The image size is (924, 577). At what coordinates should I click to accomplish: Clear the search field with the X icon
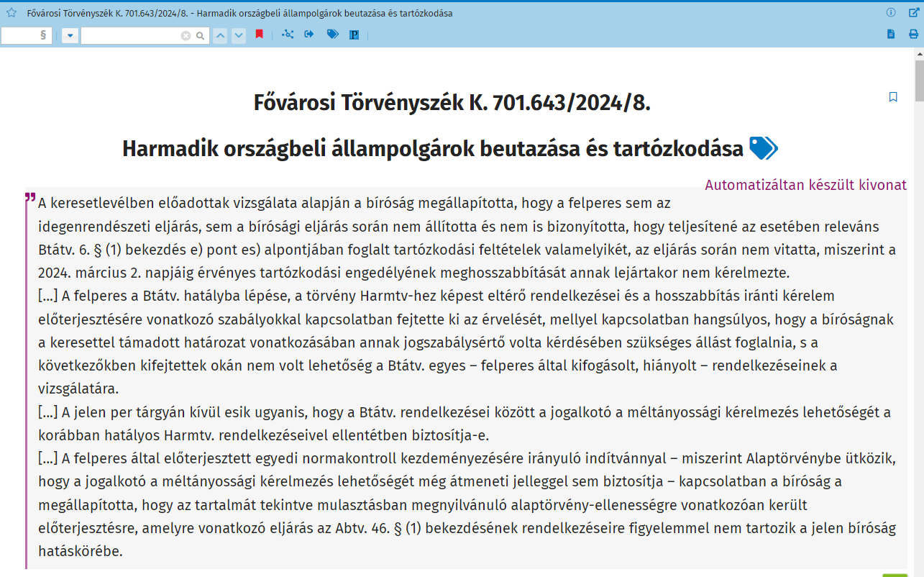(186, 35)
